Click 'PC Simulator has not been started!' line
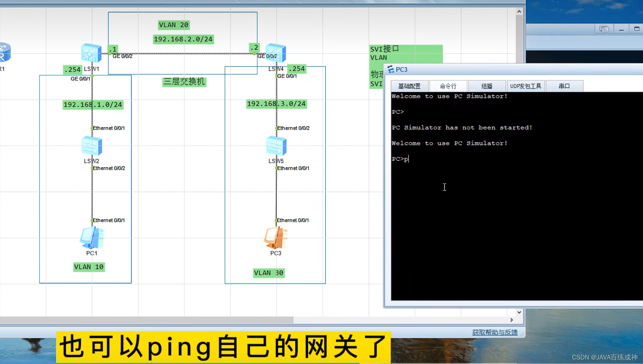This screenshot has height=364, width=643. click(x=462, y=127)
